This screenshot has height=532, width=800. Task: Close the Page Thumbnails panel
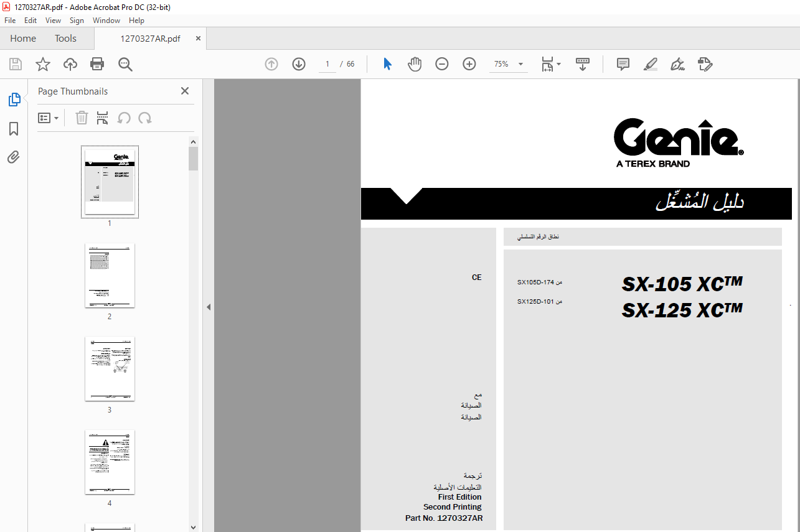pos(185,91)
